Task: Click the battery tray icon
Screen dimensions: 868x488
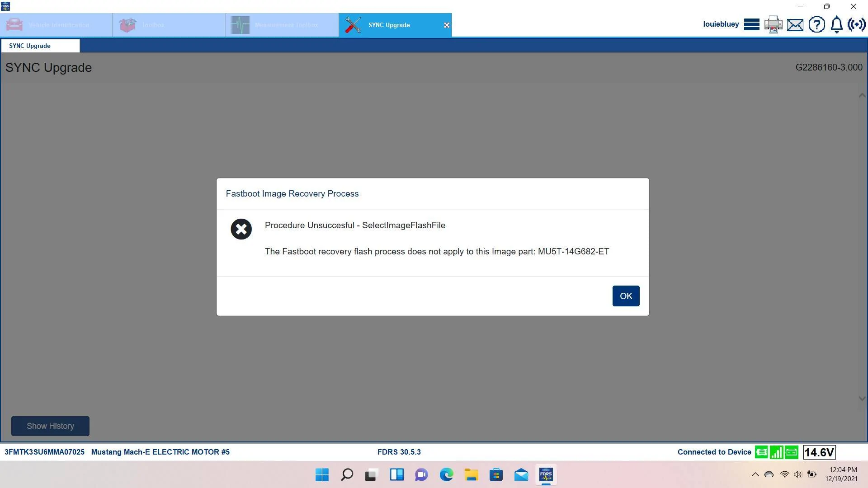Action: point(812,474)
